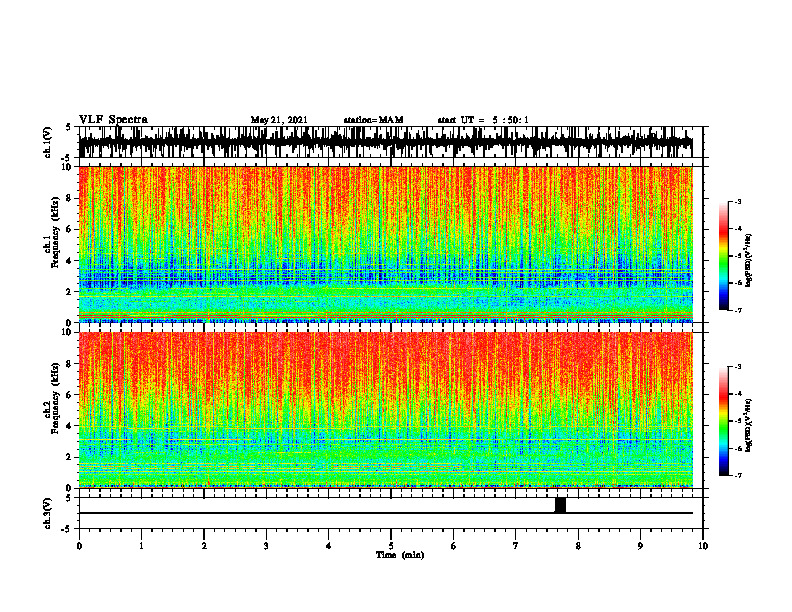The image size is (792, 612).
Task: Click the time axis tick label '3'
Action: point(266,546)
